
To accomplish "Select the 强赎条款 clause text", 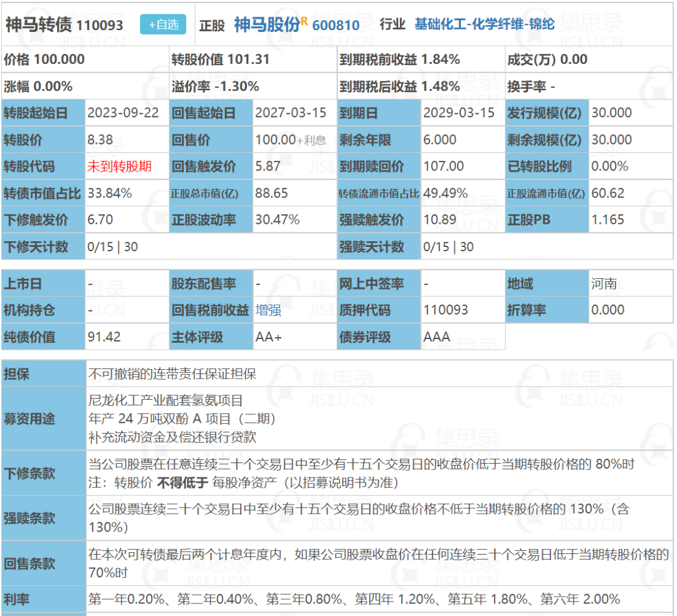I will [x=359, y=518].
